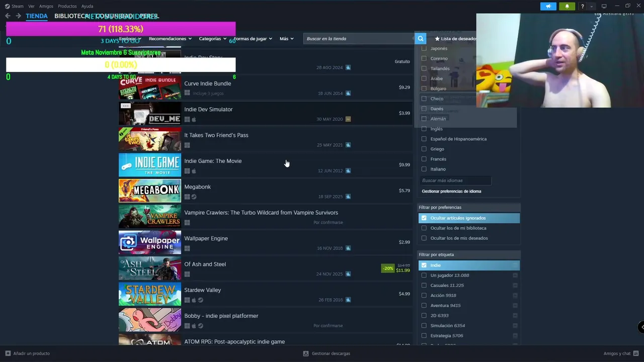The height and width of the screenshot is (362, 644).
Task: Switch to Big Picture mode monitor icon
Action: [604, 6]
